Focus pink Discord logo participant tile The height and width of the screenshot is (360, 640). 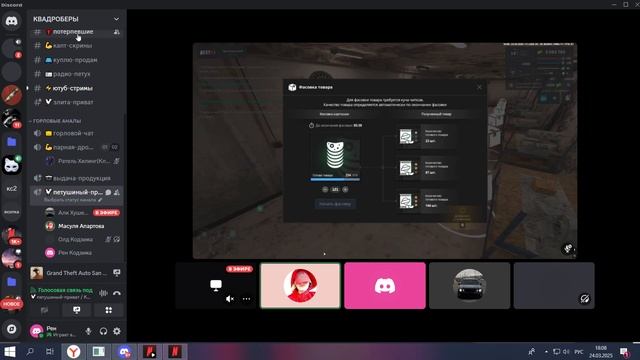click(x=385, y=286)
